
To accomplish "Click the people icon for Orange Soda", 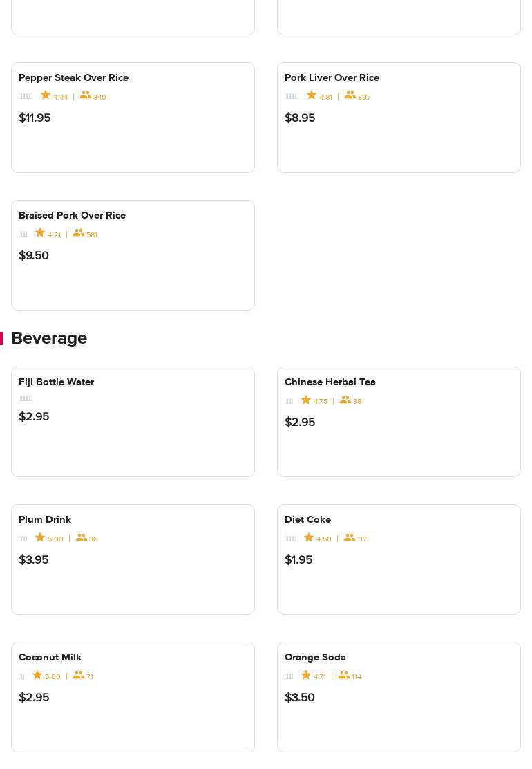I will click(344, 675).
